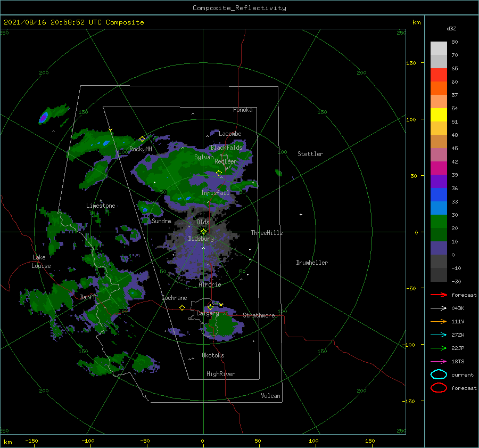
Task: Click the Lake Louise label
Action: coord(41,262)
